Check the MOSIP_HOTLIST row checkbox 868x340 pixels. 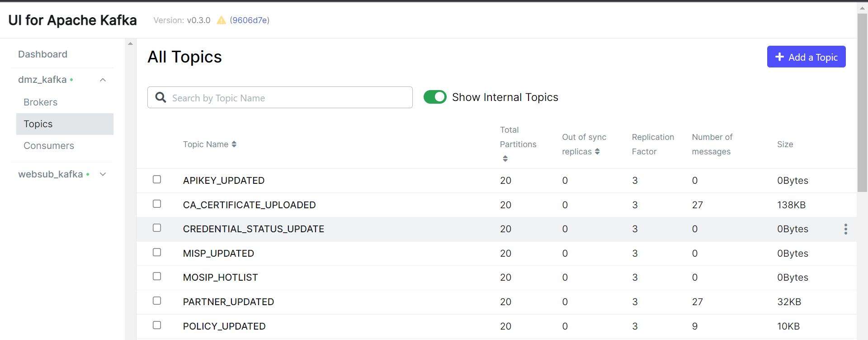157,276
